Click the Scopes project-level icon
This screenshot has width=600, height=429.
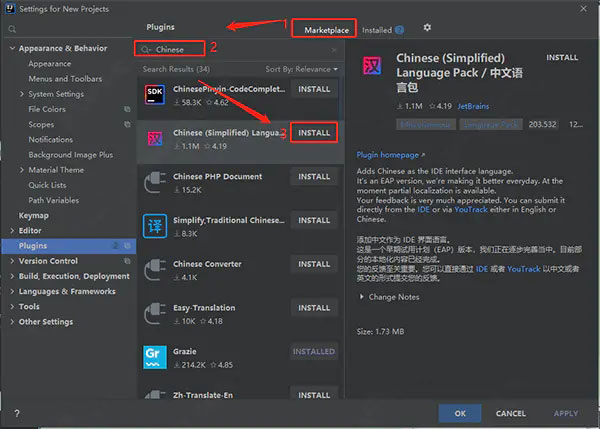pyautogui.click(x=127, y=124)
